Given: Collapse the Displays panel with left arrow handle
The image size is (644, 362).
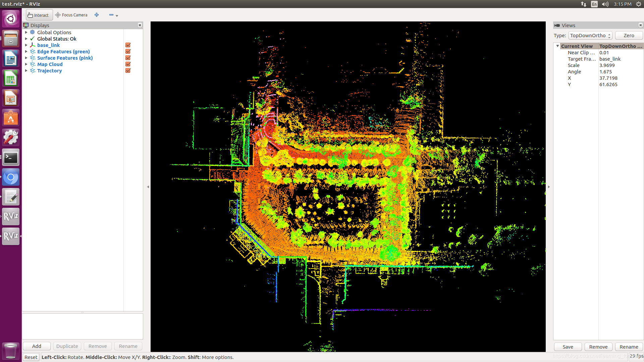Looking at the screenshot, I should (148, 187).
